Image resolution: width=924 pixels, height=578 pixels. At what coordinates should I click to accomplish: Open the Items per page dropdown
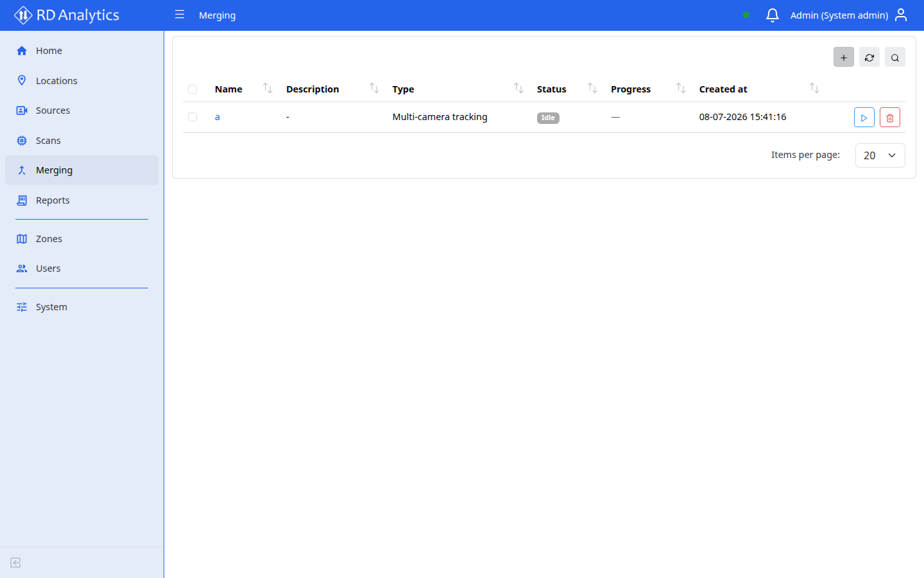coord(880,155)
